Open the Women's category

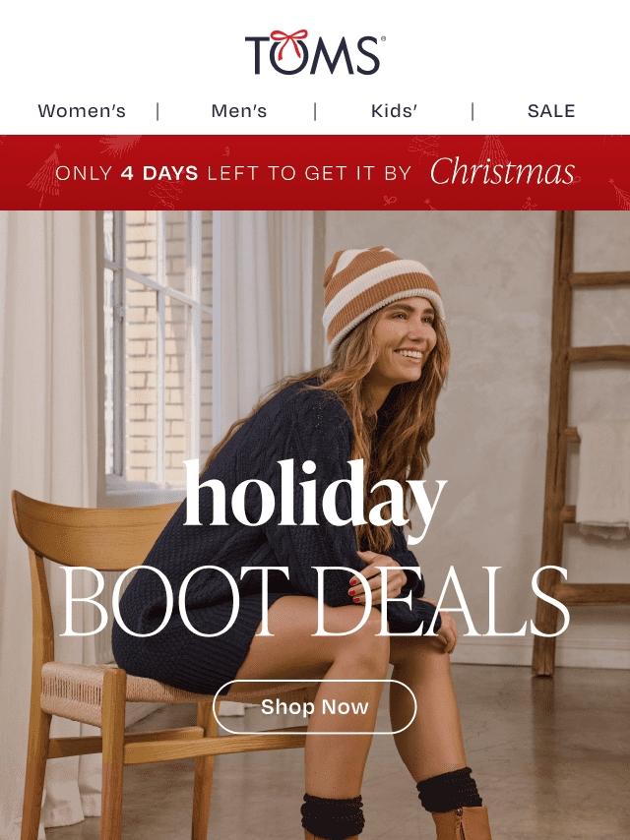[x=82, y=111]
